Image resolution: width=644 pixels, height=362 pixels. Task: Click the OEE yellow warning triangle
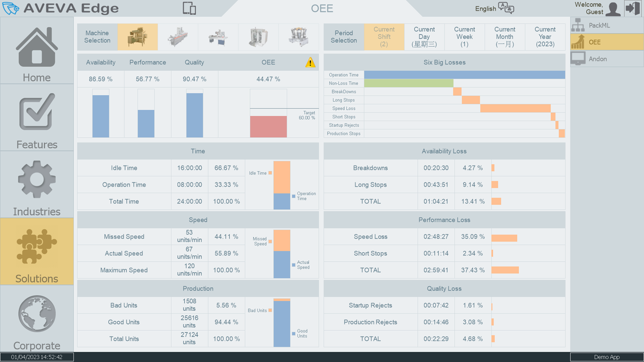click(310, 62)
